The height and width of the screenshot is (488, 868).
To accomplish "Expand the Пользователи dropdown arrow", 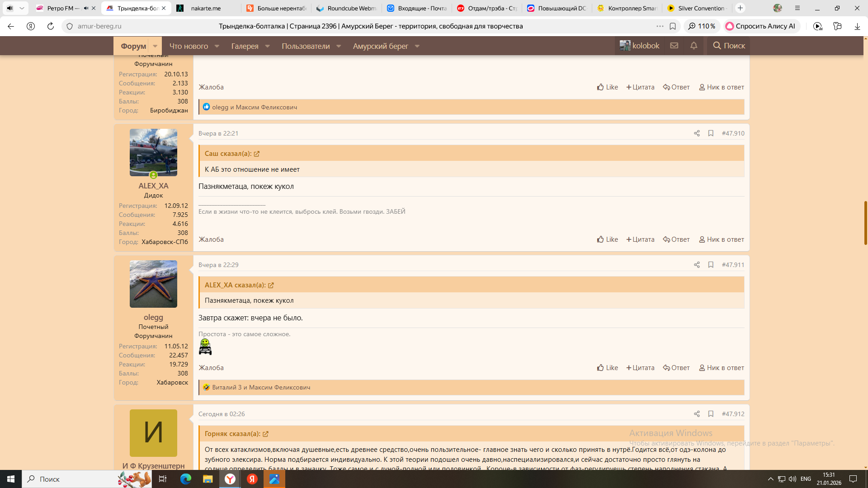I will tap(339, 46).
